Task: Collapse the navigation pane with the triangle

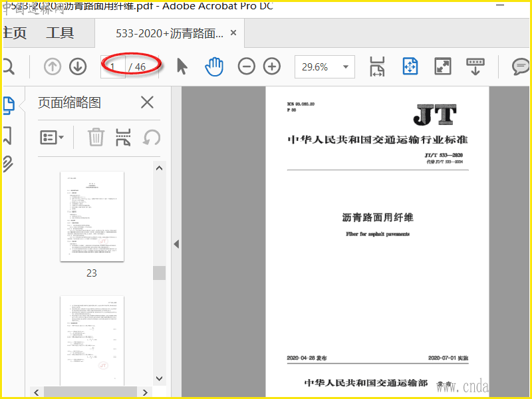Action: pyautogui.click(x=176, y=244)
